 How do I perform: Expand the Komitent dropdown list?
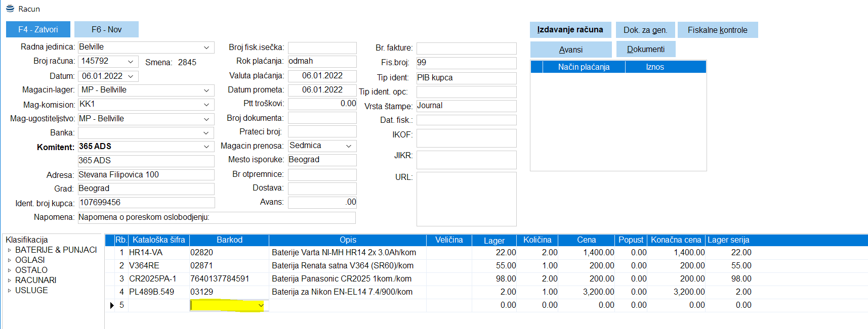point(206,147)
